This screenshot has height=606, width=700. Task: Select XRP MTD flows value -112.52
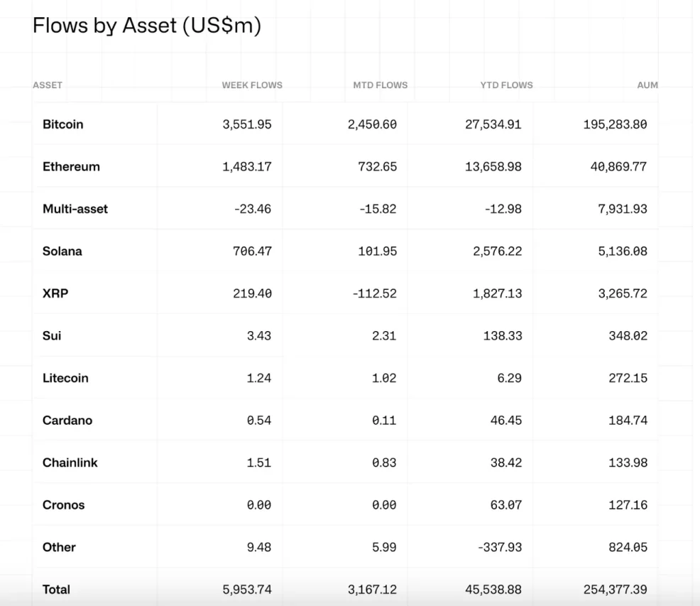click(x=374, y=293)
